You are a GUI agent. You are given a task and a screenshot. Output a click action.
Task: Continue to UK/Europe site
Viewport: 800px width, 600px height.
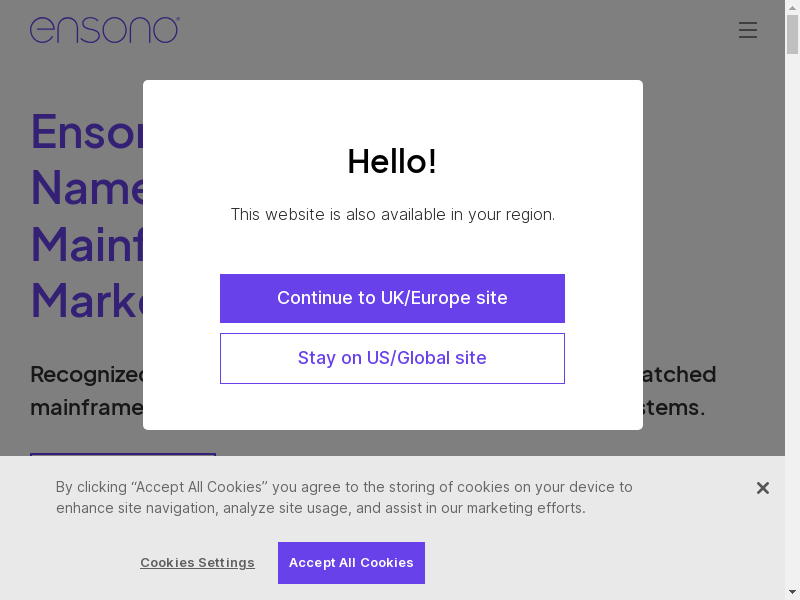(x=392, y=298)
